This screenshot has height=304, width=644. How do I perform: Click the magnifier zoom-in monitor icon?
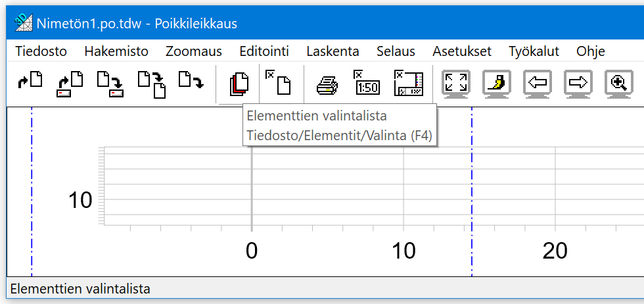click(619, 84)
